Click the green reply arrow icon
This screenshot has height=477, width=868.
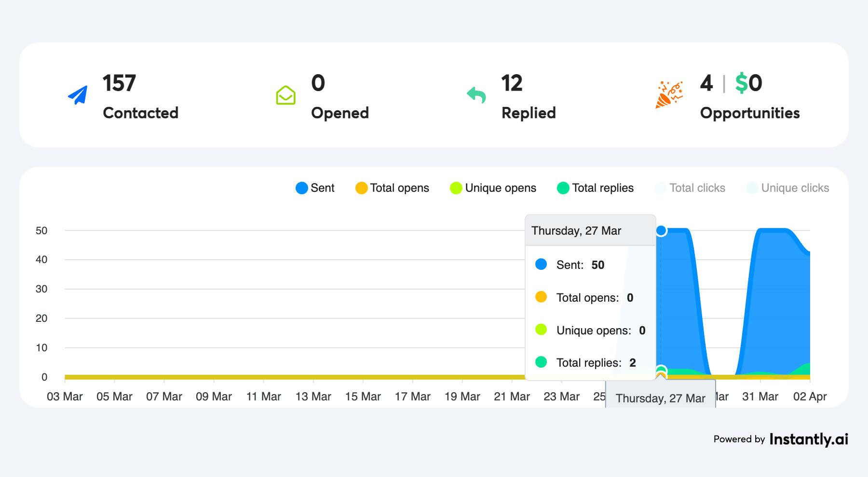tap(476, 95)
